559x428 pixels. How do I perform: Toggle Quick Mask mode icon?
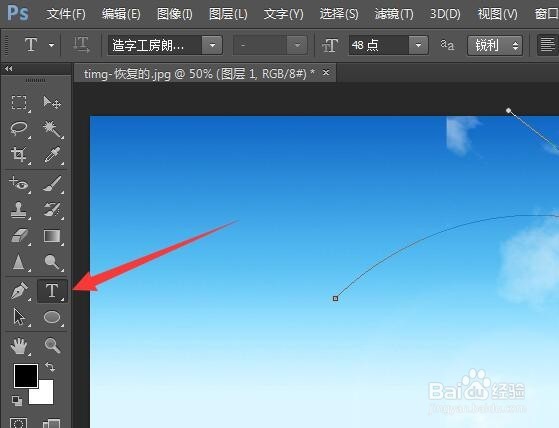19,423
